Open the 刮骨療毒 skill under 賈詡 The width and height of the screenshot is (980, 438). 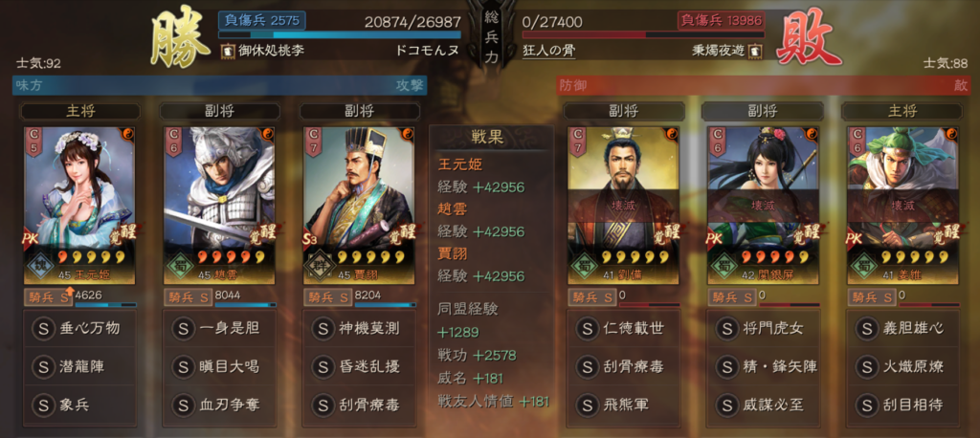click(x=360, y=405)
